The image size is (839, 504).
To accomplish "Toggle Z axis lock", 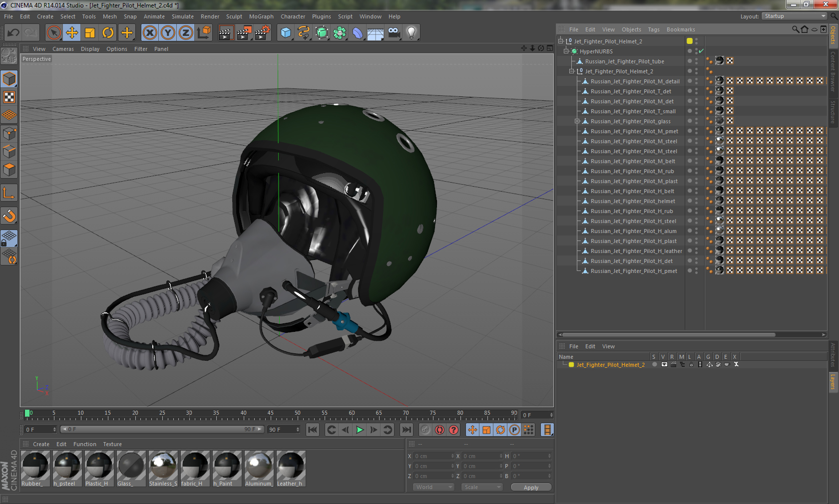I will pos(186,33).
